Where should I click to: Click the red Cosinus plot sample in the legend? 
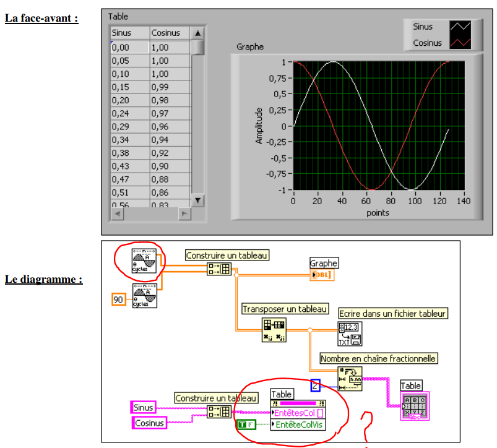[460, 43]
